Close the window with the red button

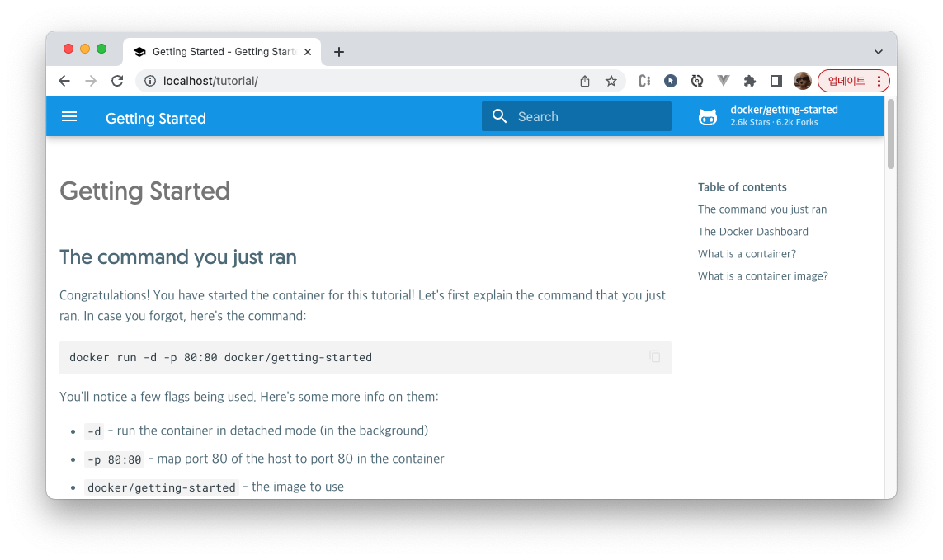[x=68, y=49]
